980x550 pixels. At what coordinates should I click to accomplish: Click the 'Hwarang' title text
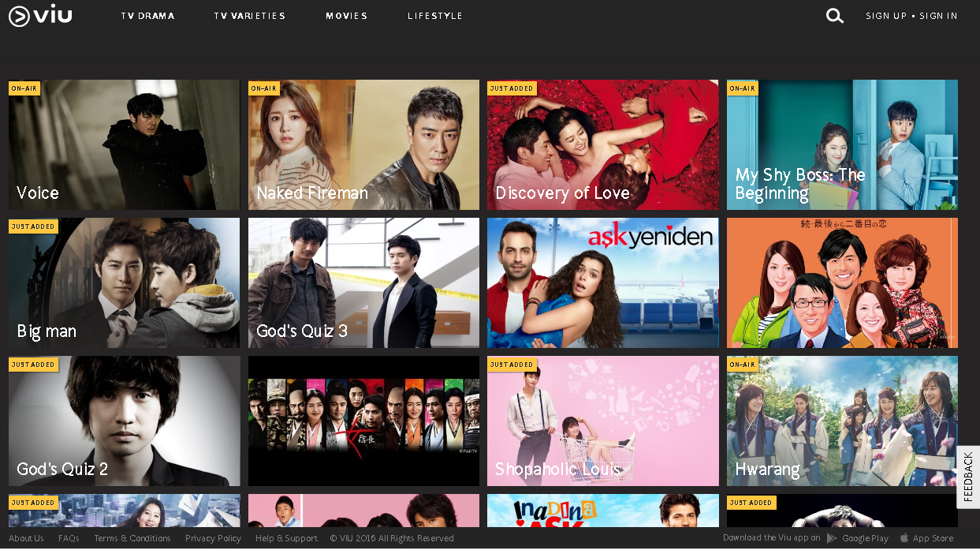point(767,470)
